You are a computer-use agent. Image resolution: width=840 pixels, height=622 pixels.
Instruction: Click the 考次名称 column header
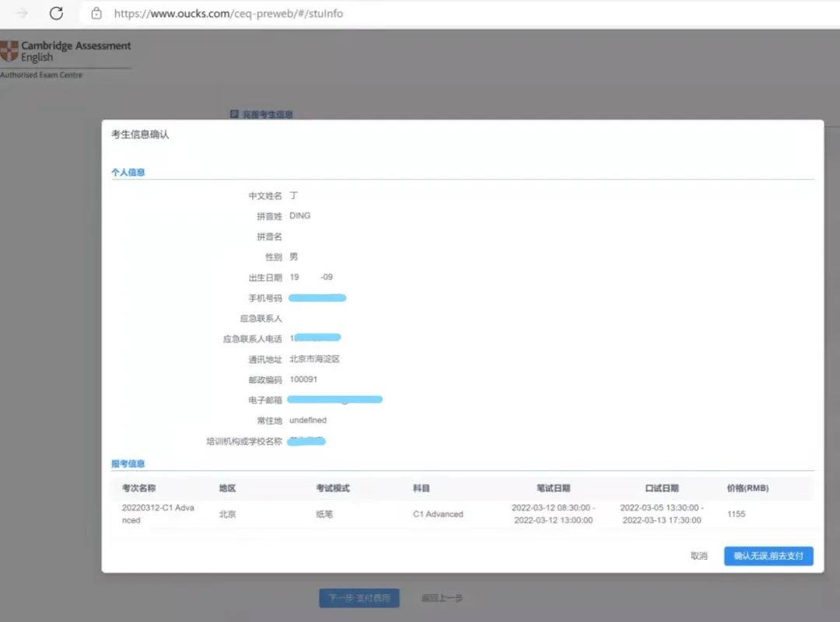[138, 488]
